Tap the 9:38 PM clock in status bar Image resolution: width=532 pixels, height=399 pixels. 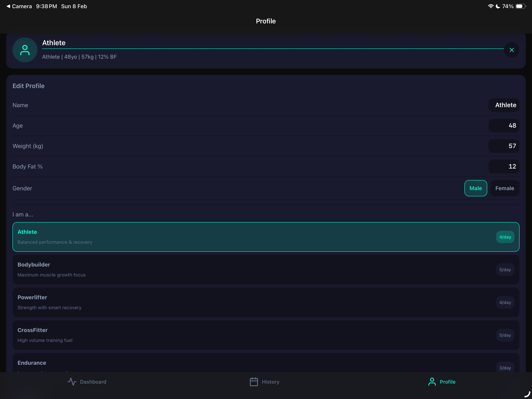[x=46, y=6]
